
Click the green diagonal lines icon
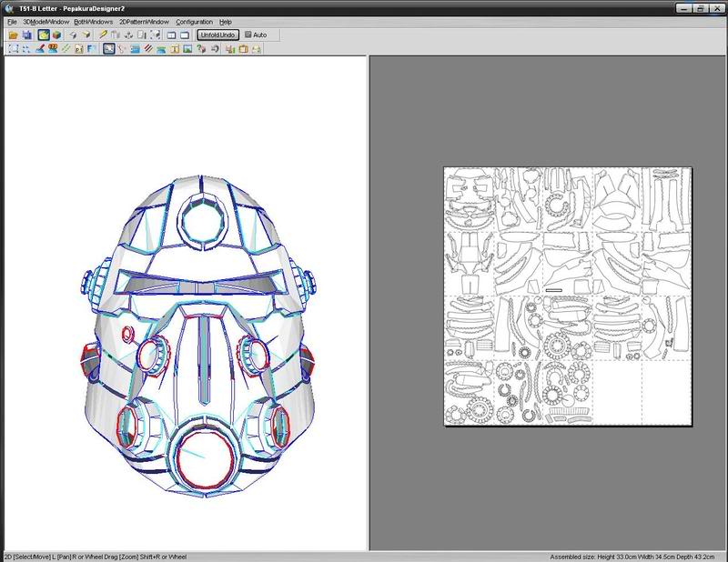(x=66, y=49)
